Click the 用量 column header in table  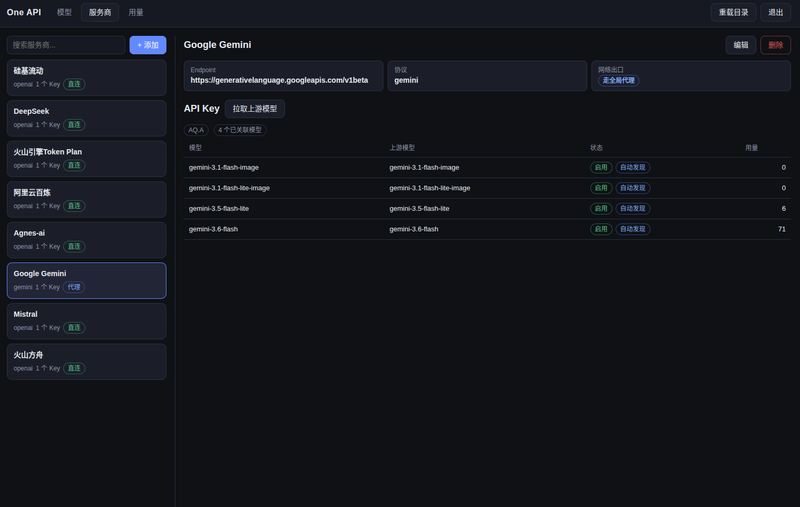[x=751, y=148]
